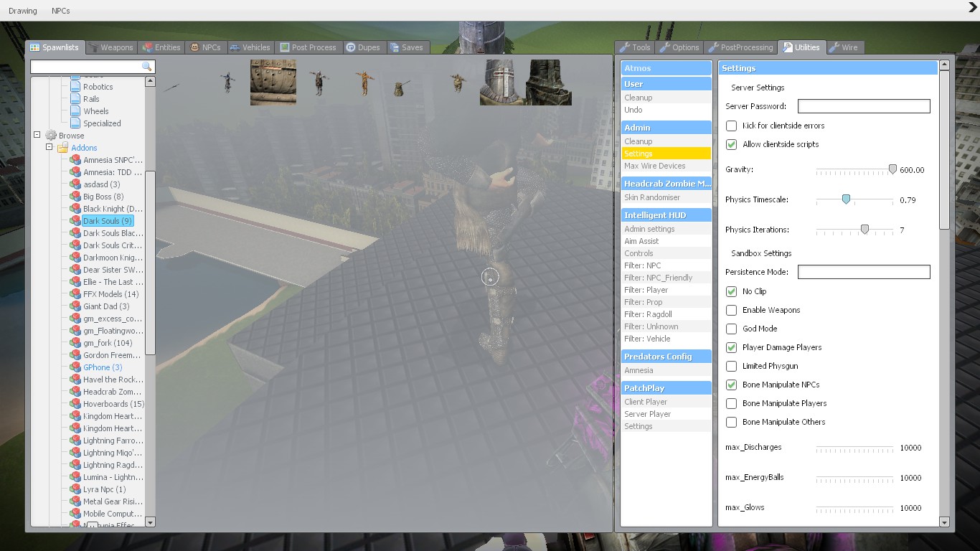Screen dimensions: 980x551
Task: Click the Big Boss addon icon
Action: click(75, 197)
